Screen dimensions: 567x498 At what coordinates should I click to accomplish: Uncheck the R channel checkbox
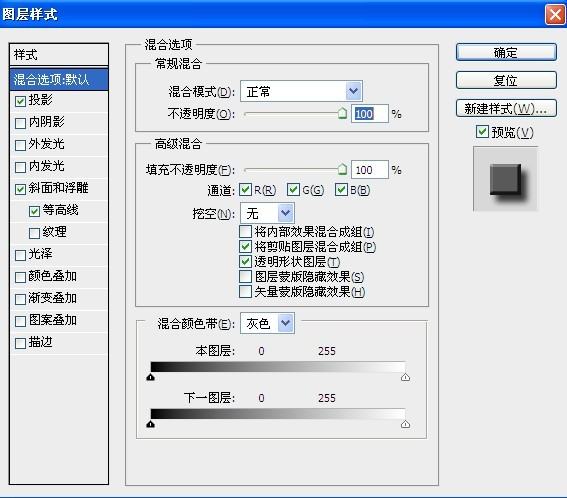click(246, 190)
